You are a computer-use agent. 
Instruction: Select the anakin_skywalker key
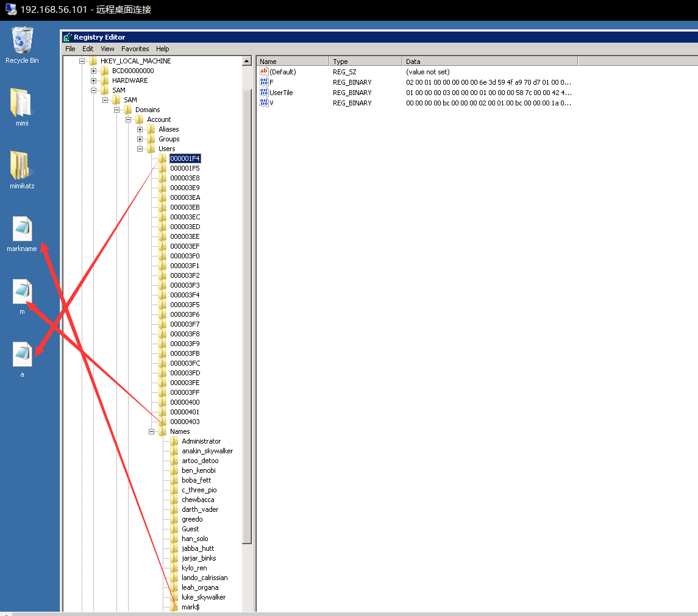point(207,451)
